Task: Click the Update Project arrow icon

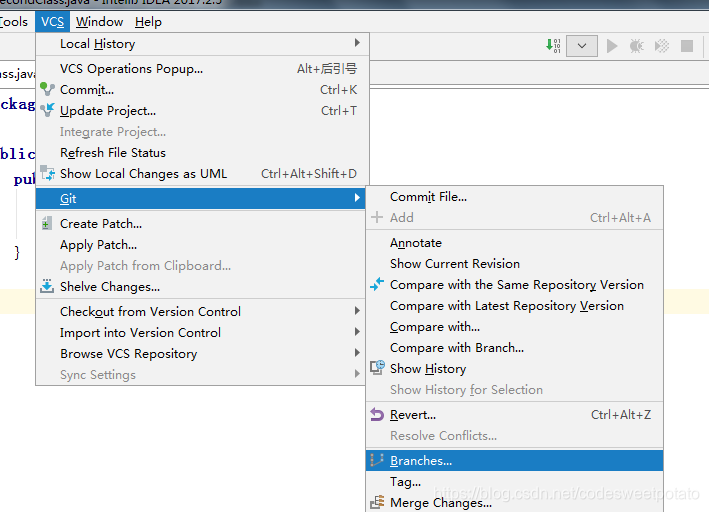Action: [x=47, y=110]
